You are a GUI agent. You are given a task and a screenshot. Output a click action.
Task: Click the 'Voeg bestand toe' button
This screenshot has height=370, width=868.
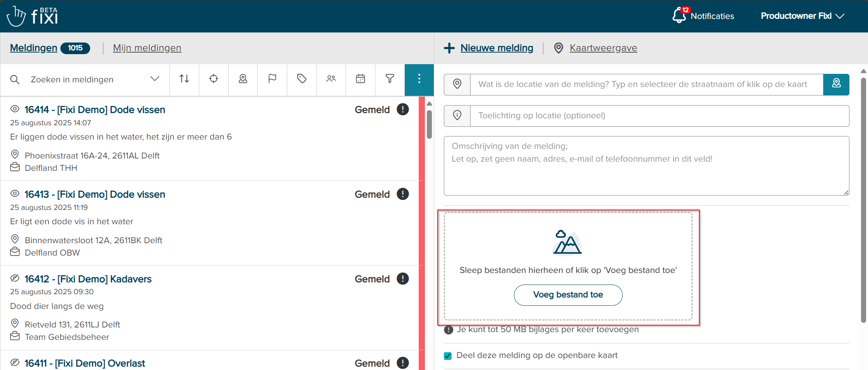tap(568, 295)
